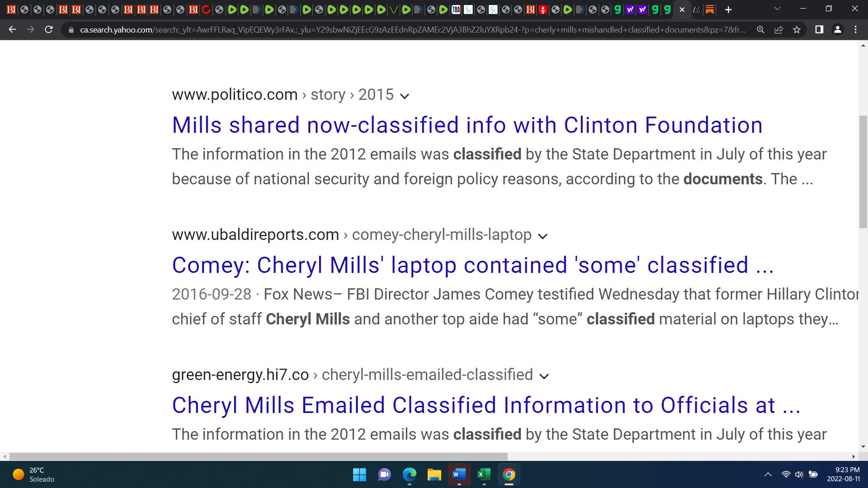Open Chrome's three-dot menu
This screenshot has width=868, height=488.
coord(855,30)
